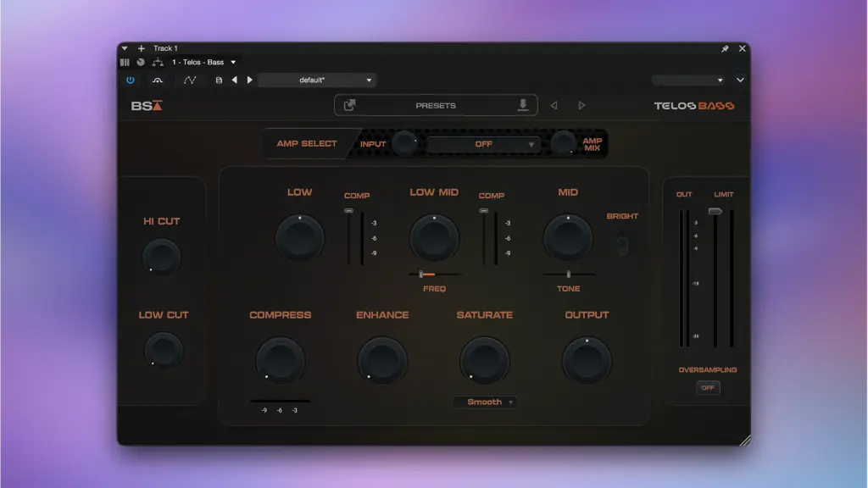
Task: Toggle the OVERSAMPLING OFF button
Action: 708,388
